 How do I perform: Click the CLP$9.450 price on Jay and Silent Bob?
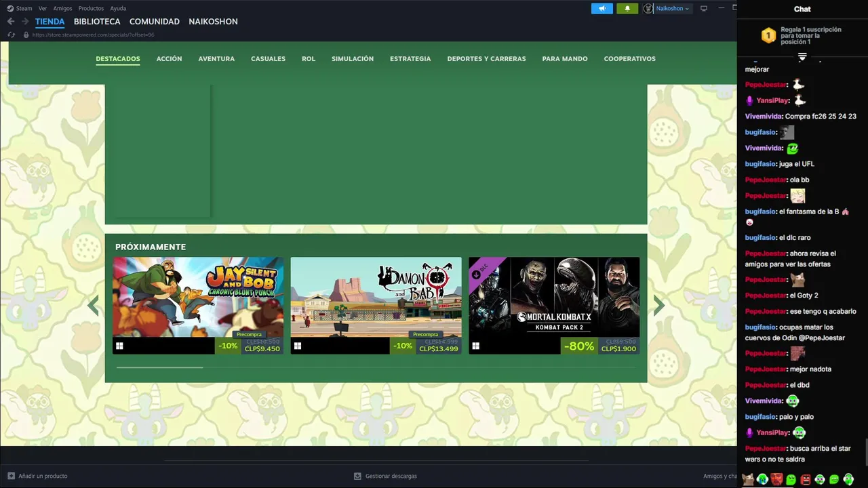[262, 349]
